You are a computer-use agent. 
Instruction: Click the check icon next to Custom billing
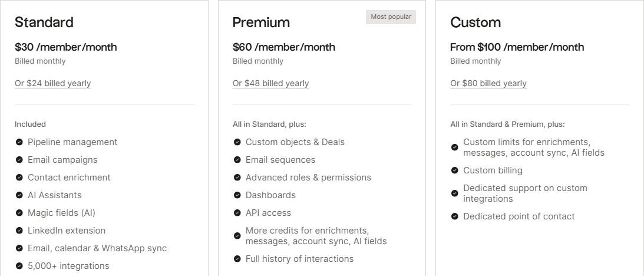[x=455, y=170]
